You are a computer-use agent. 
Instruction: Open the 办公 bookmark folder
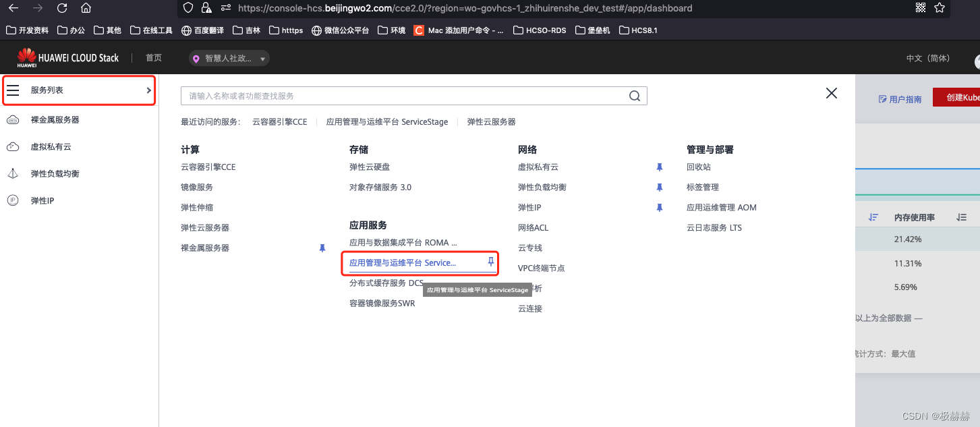point(71,30)
